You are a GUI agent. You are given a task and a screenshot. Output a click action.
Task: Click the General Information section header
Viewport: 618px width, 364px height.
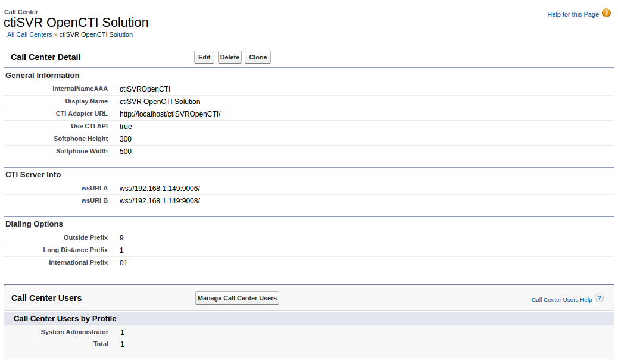(x=42, y=76)
